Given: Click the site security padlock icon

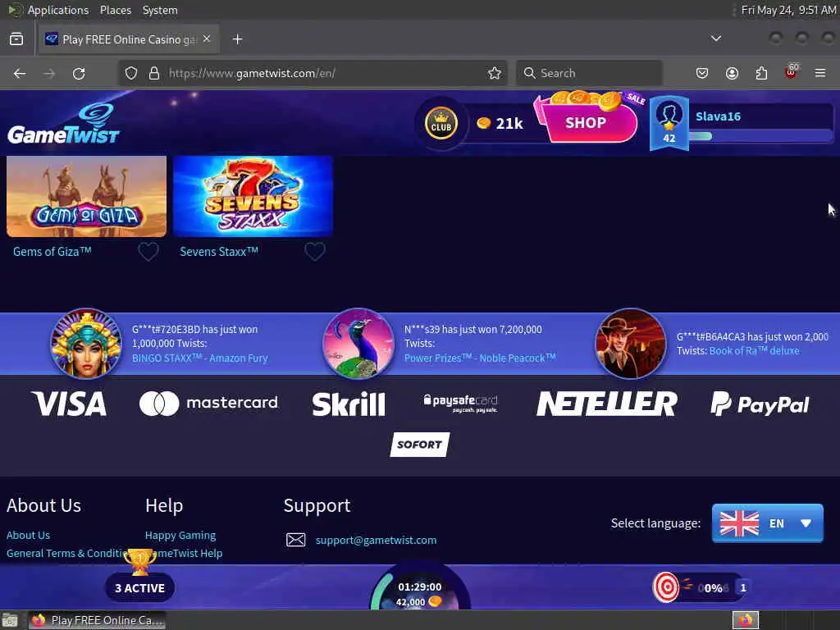Looking at the screenshot, I should coord(153,73).
